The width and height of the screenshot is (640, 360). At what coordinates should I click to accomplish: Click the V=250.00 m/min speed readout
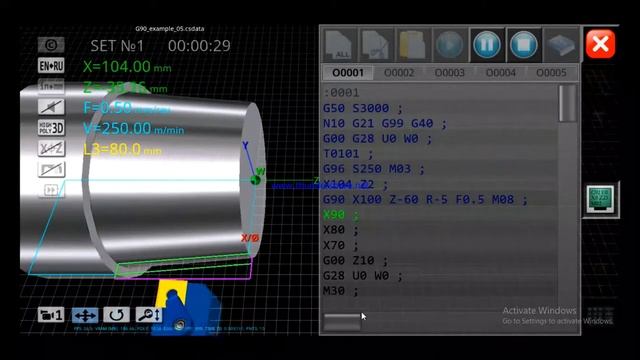133,129
